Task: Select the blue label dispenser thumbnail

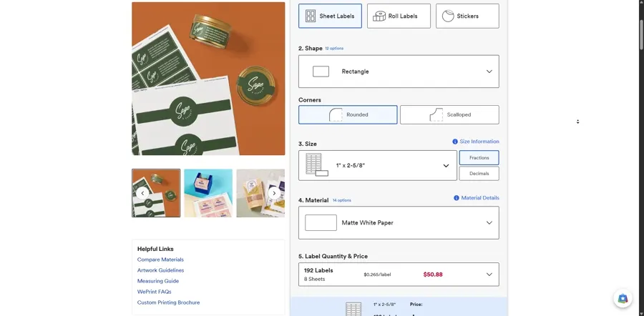Action: point(208,193)
